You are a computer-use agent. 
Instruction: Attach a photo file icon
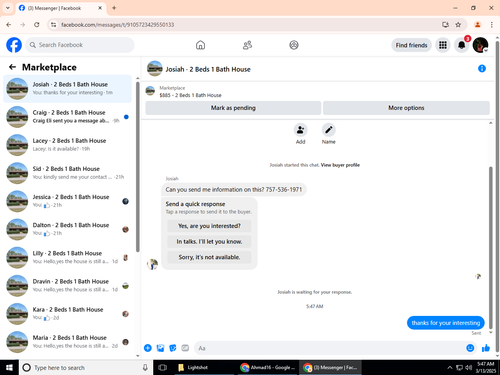tap(160, 348)
